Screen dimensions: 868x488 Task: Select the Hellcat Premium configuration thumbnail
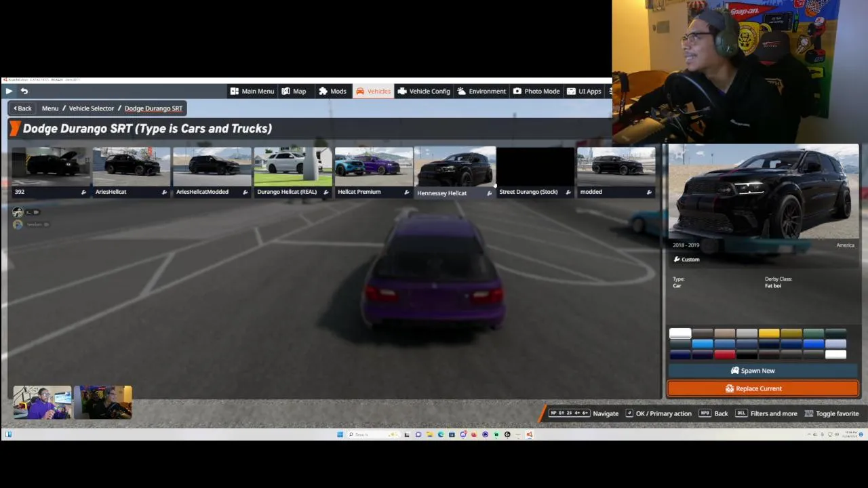[x=374, y=172]
